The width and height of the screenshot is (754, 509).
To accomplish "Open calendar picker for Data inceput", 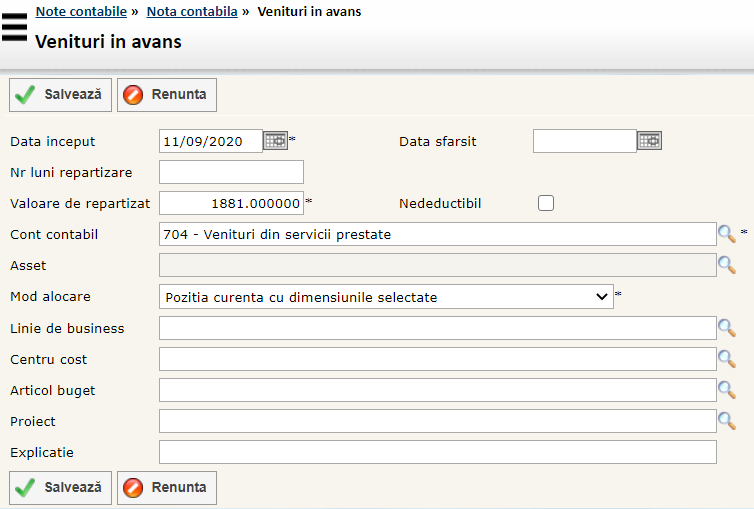I will pyautogui.click(x=275, y=141).
